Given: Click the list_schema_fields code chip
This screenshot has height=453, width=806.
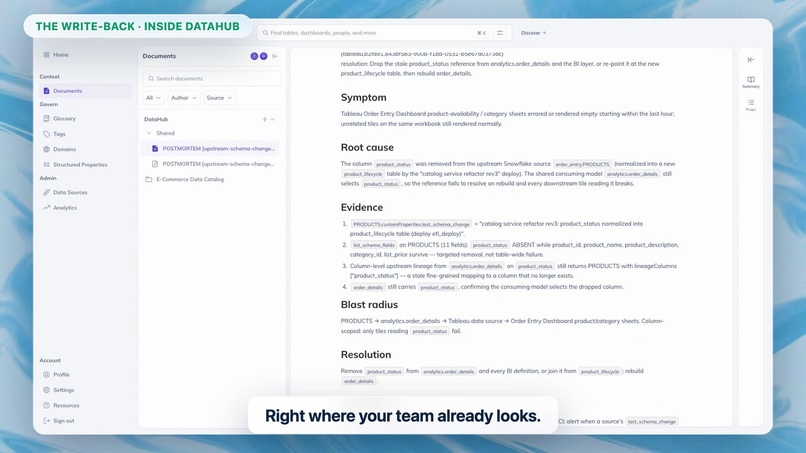Looking at the screenshot, I should [x=374, y=245].
